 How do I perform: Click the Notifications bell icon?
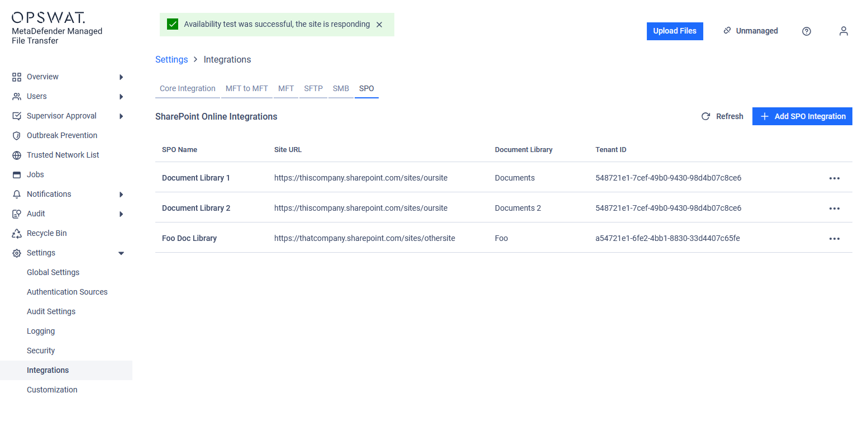(x=17, y=195)
